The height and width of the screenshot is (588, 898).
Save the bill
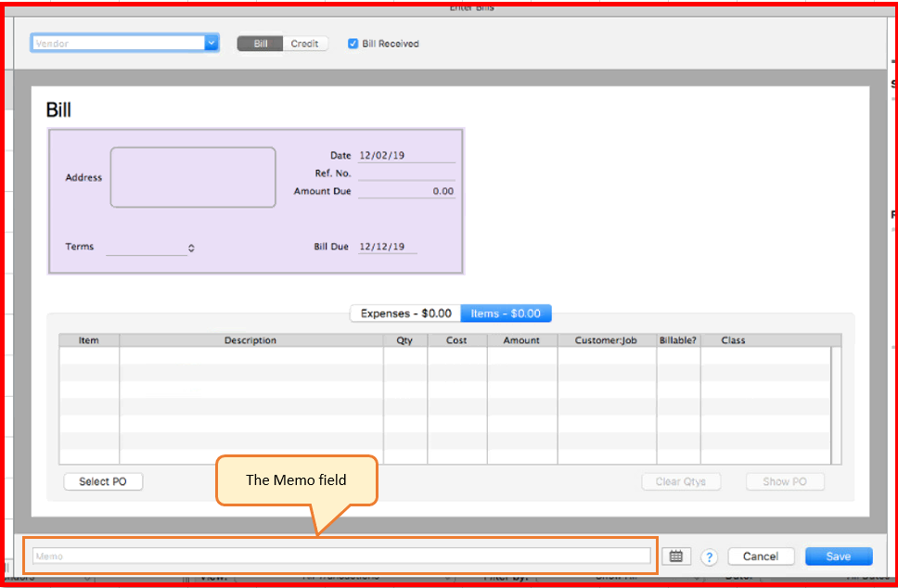point(839,556)
